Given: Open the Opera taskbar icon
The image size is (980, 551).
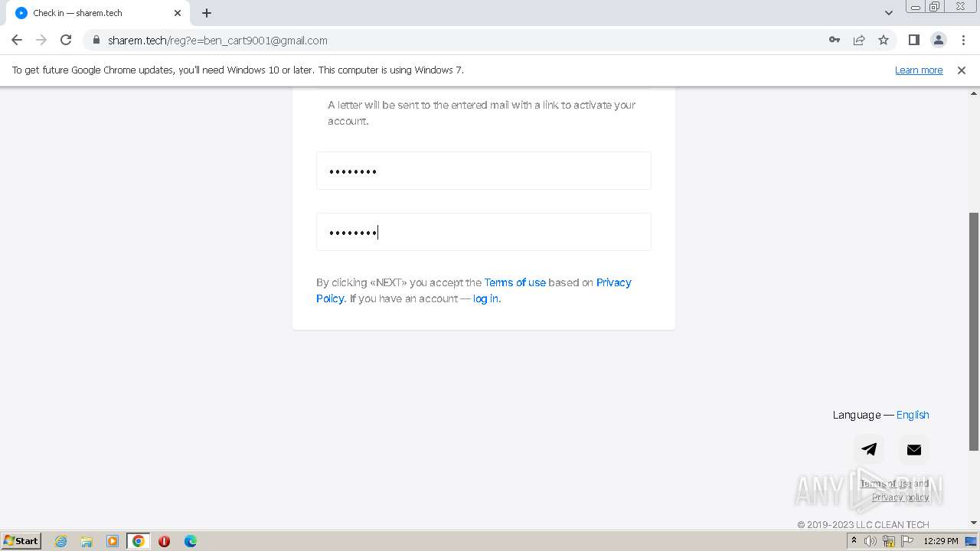Looking at the screenshot, I should click(164, 541).
